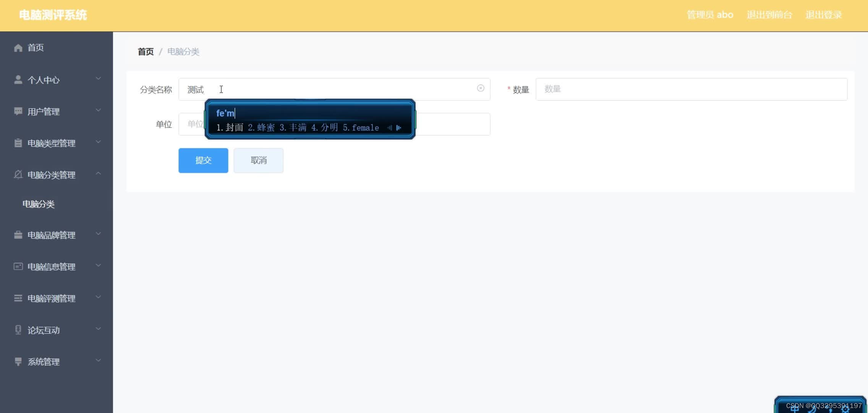
Task: Focus the 数量 input field
Action: click(691, 89)
